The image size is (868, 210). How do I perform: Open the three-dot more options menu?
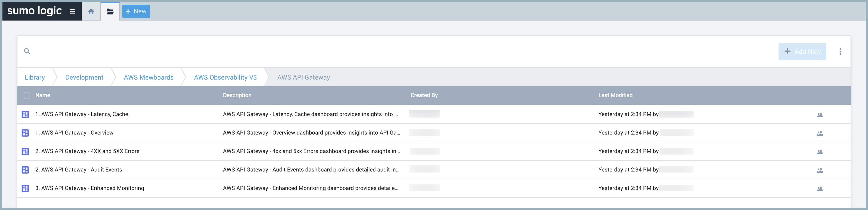coord(840,52)
